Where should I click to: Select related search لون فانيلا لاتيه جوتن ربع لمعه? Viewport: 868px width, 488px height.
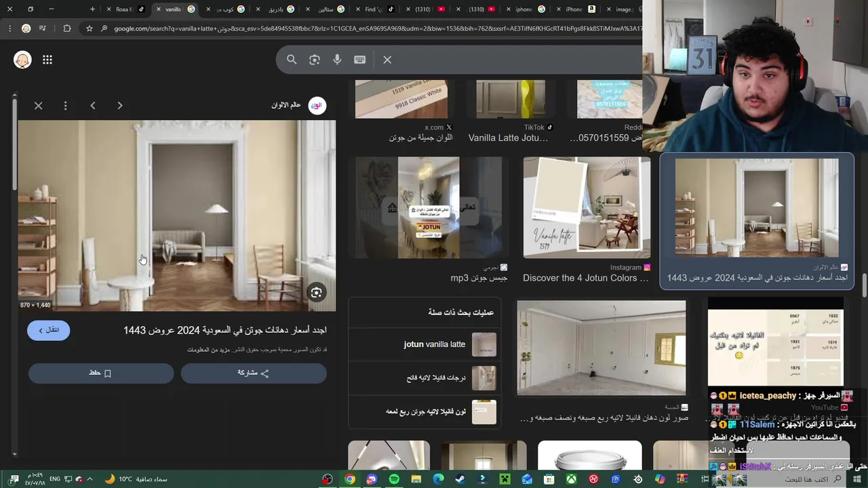[x=425, y=411]
